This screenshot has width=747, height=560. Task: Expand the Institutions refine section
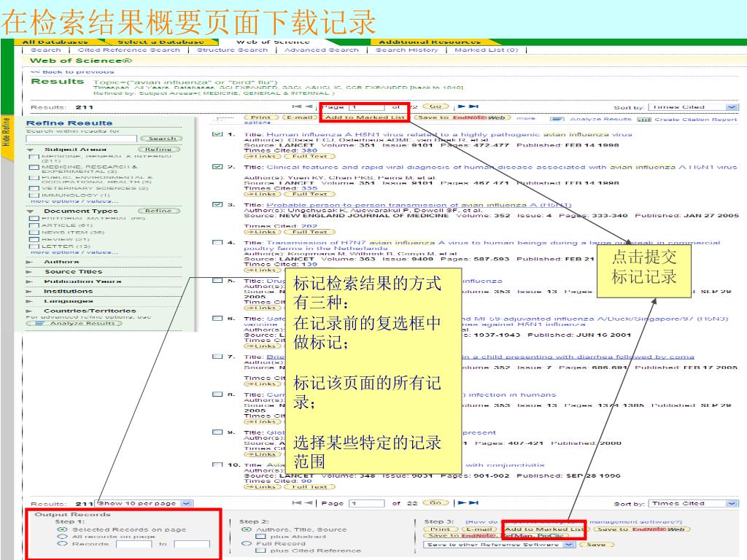[x=29, y=292]
